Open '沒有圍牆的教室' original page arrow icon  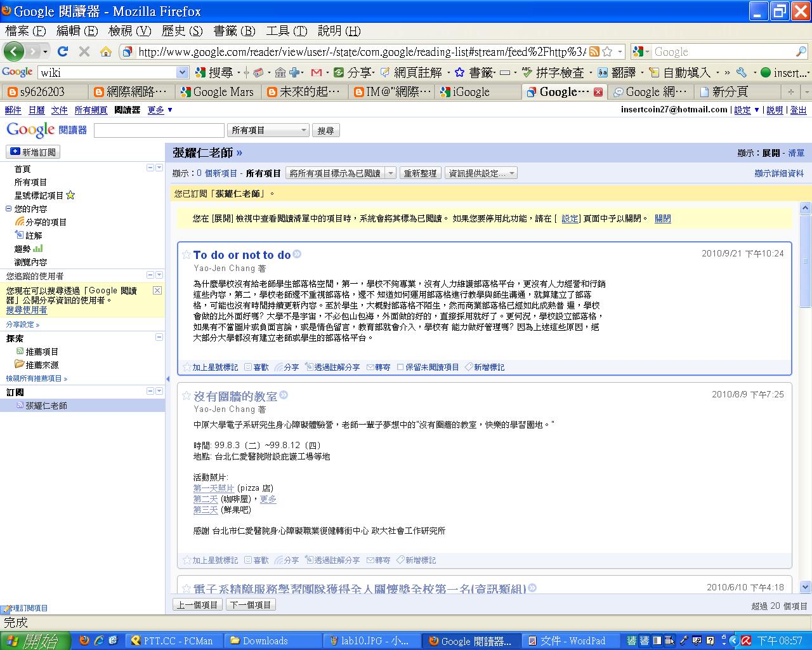(x=284, y=395)
